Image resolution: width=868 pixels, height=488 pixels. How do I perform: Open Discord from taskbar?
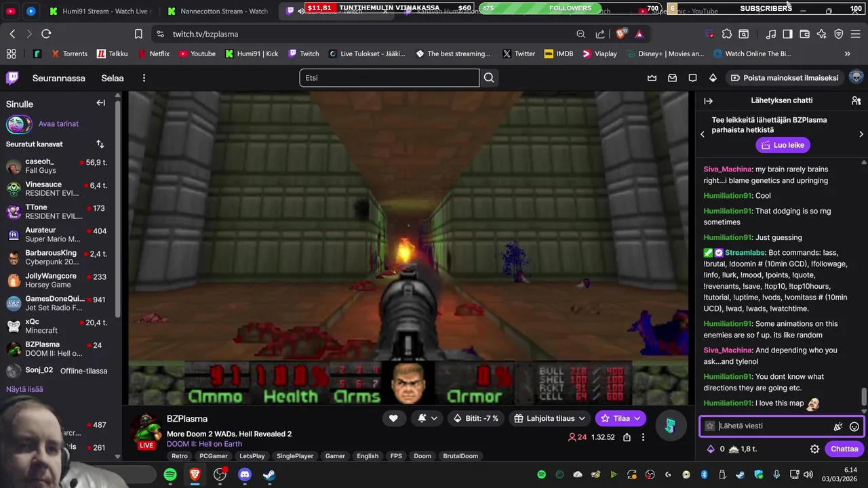coord(245,474)
